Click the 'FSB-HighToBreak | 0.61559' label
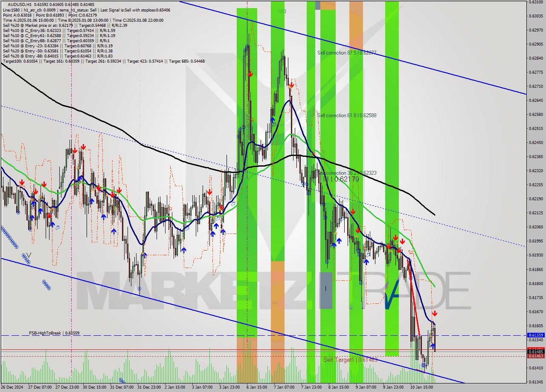Image resolution: width=546 pixels, height=392 pixels. coord(54,333)
